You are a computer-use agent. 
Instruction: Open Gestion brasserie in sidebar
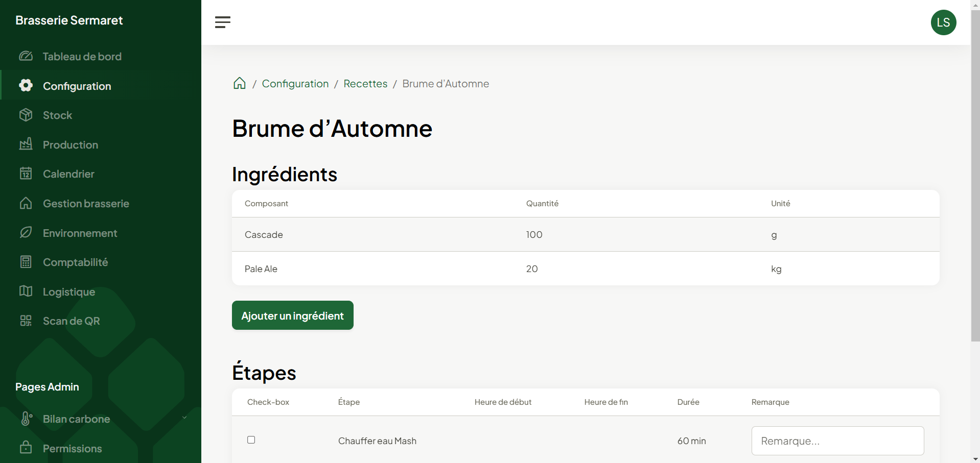coord(86,204)
